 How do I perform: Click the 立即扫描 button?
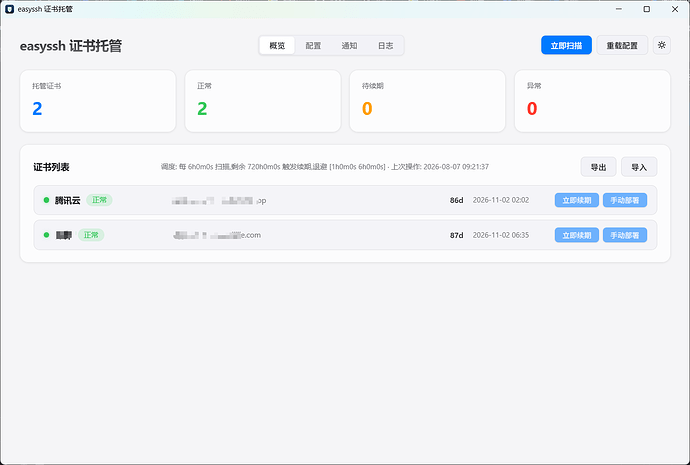coord(566,45)
